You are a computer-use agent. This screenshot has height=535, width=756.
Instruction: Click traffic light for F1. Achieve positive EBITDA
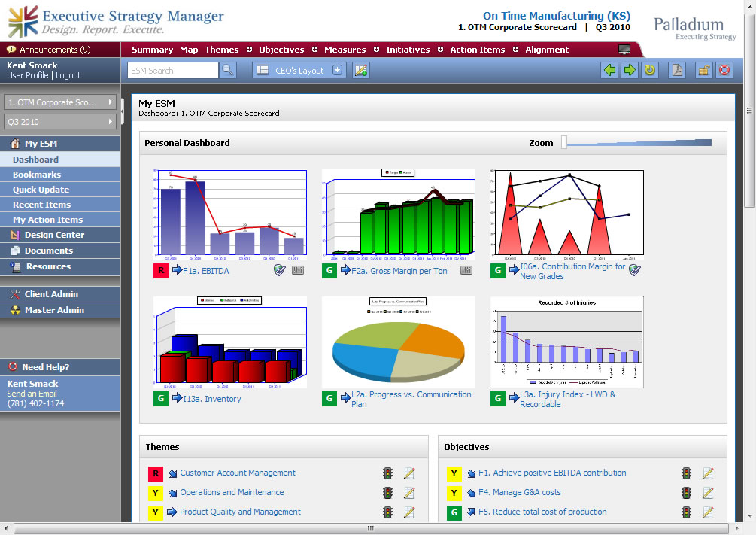(x=687, y=473)
